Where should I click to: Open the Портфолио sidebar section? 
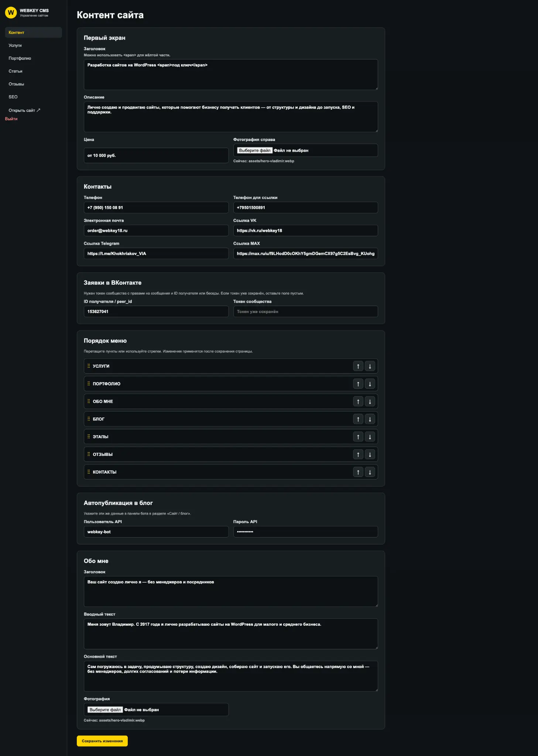(x=34, y=58)
